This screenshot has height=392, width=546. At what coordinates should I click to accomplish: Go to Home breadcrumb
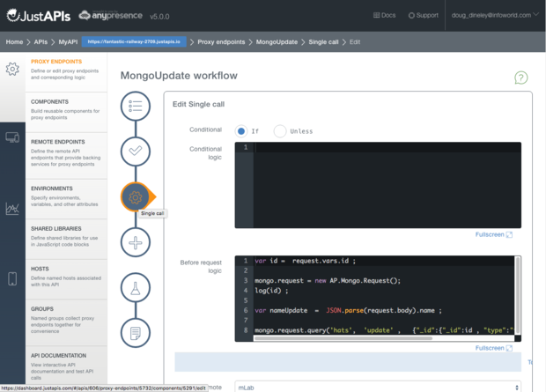pyautogui.click(x=14, y=41)
